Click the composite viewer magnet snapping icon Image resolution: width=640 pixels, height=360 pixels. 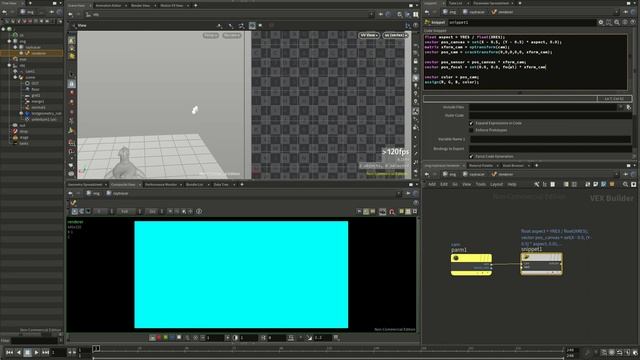pos(392,211)
